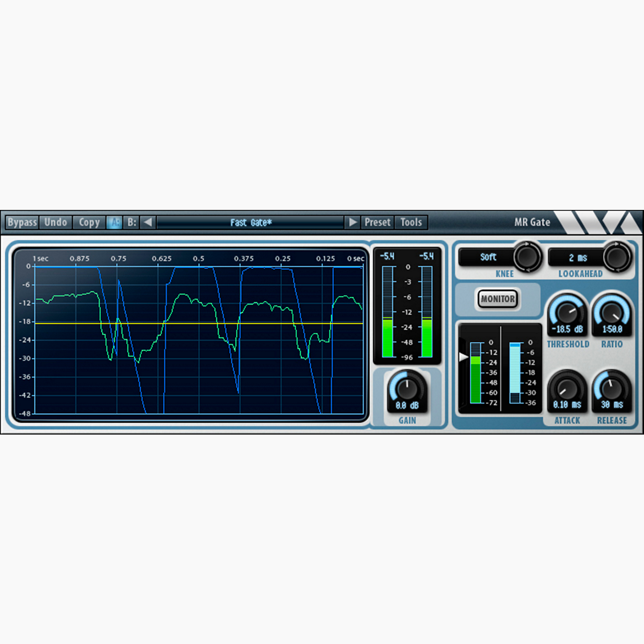Viewport: 644px width, 644px height.
Task: Open the Fast Gate preset name field
Action: (x=251, y=223)
